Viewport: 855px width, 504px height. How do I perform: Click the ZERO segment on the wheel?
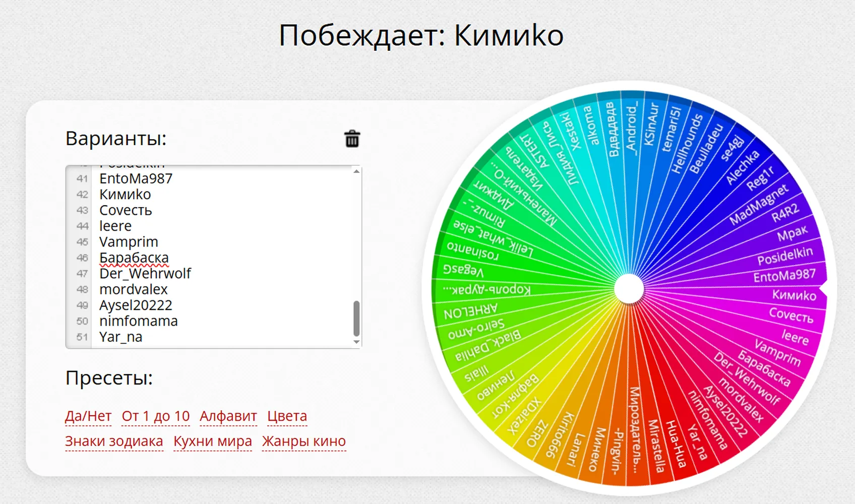pos(536,433)
